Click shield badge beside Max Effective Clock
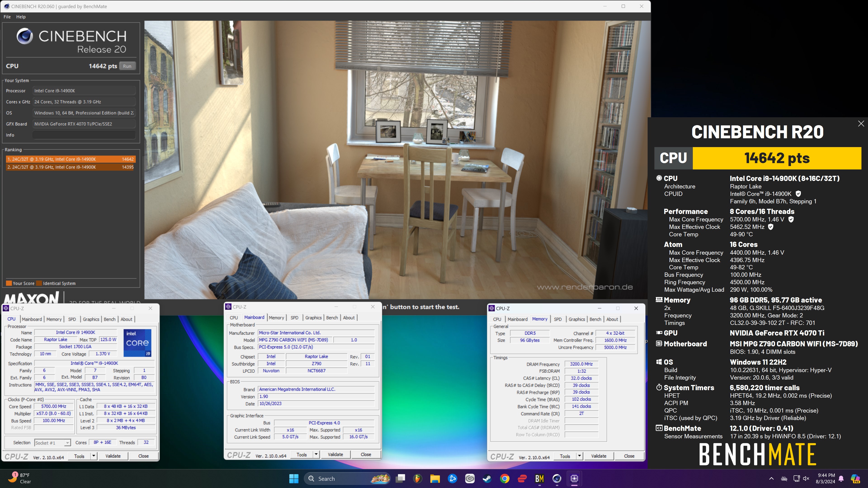The height and width of the screenshot is (488, 868). (x=770, y=227)
